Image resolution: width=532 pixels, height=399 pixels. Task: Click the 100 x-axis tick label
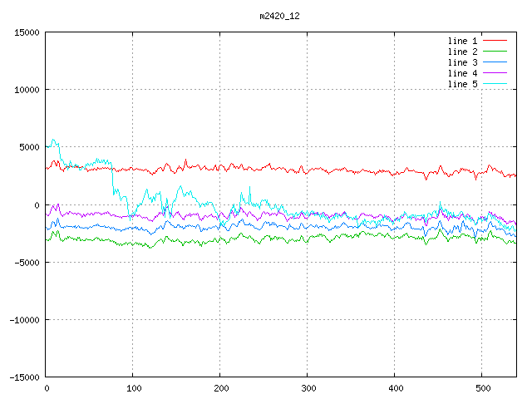(133, 388)
